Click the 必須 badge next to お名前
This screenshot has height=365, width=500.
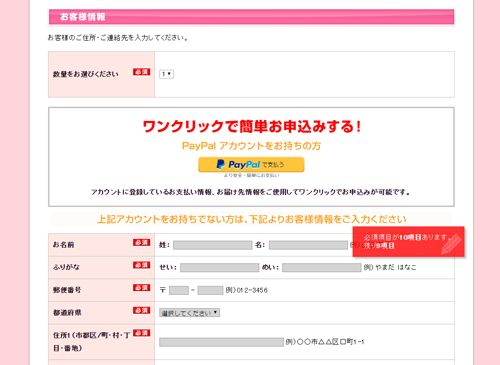[x=142, y=242]
